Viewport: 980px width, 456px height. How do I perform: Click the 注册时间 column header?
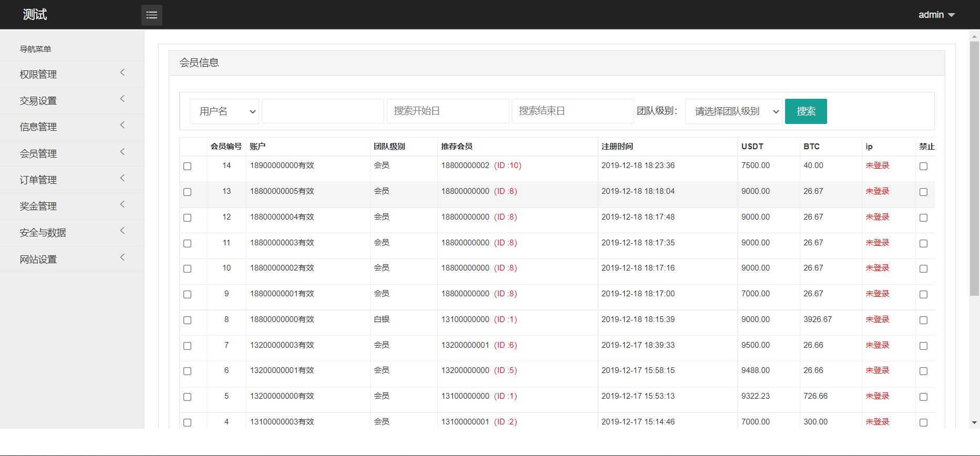(617, 147)
